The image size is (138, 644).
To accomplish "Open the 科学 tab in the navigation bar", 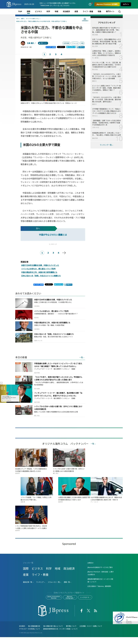I will click(x=48, y=11).
